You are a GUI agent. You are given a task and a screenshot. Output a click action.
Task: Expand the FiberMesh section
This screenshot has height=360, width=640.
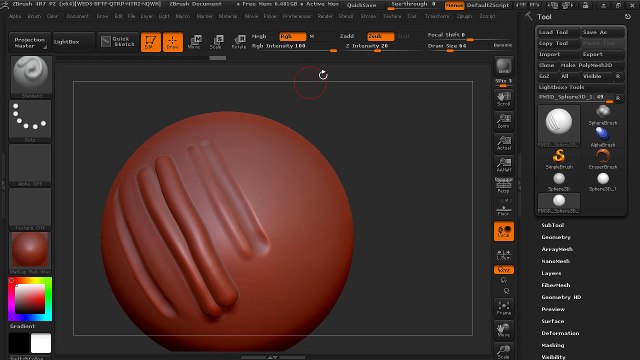556,285
